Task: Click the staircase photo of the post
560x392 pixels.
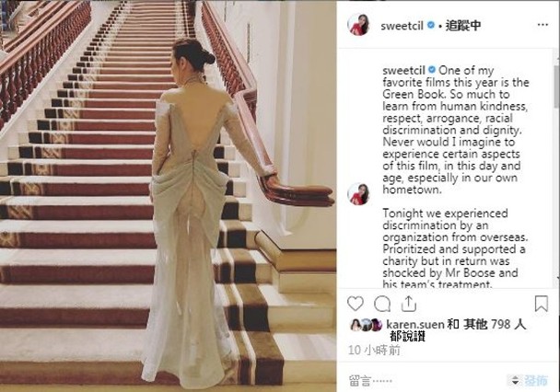Action: (x=168, y=196)
